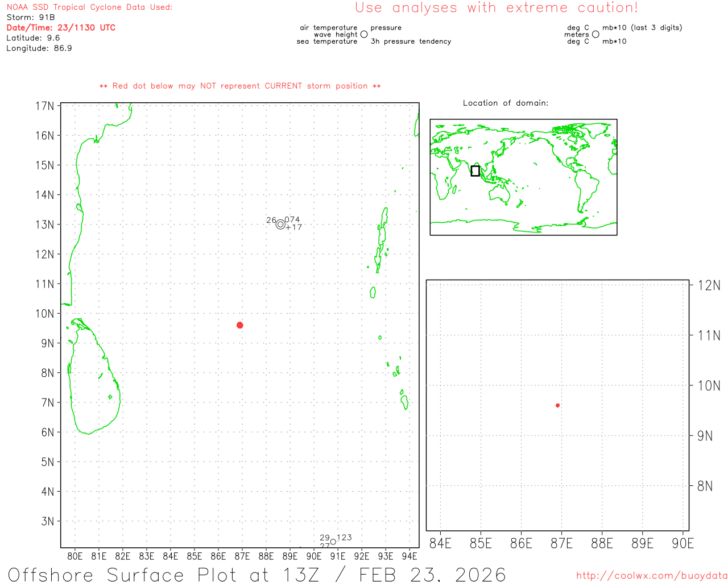Select the 'Date/Time: 23/1130 UTC' text
Screen dimensions: 728x582
[x=61, y=28]
